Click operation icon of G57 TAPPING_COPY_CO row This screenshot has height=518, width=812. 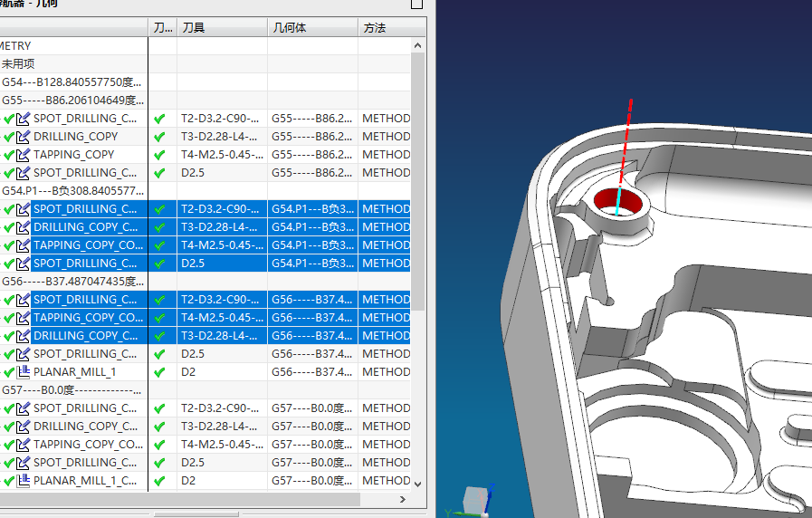(x=23, y=445)
